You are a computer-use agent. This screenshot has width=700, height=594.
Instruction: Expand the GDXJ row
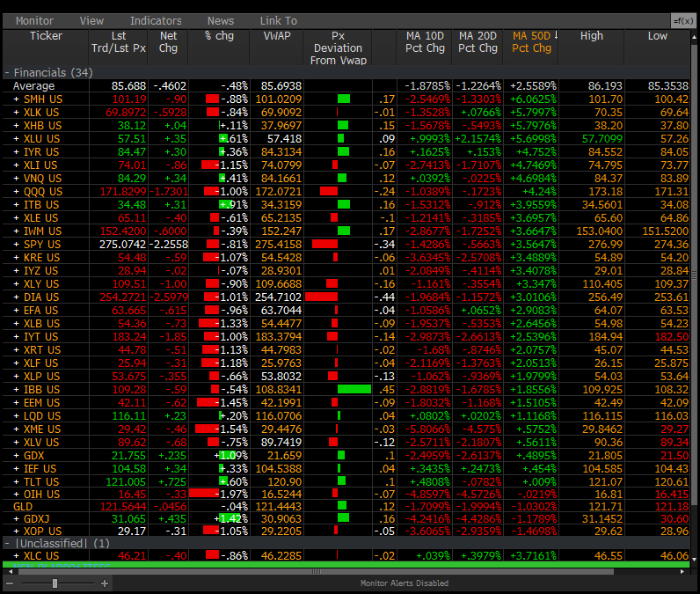point(17,519)
